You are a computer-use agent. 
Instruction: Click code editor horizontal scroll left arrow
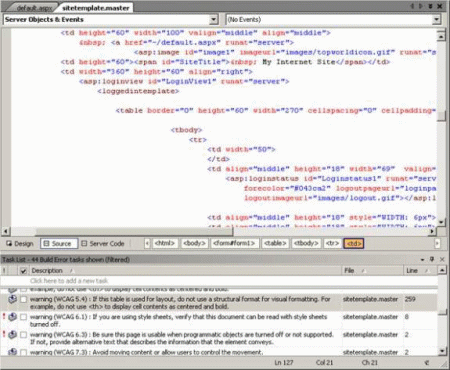point(6,231)
